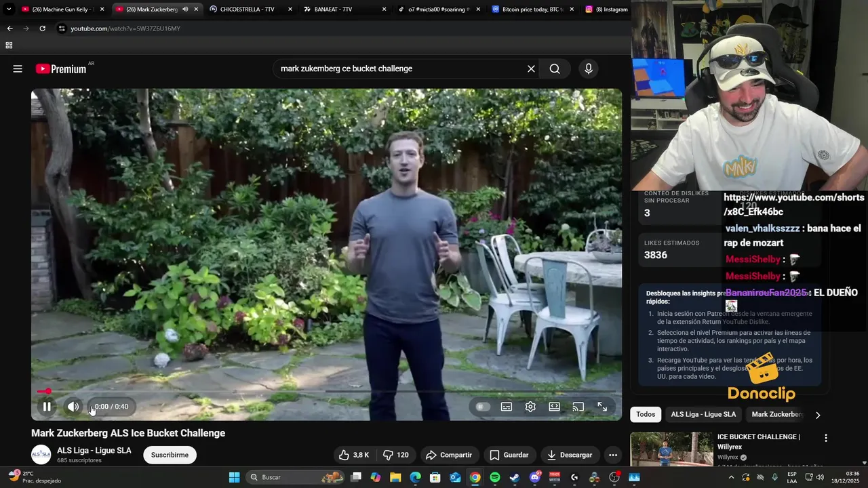The height and width of the screenshot is (488, 868).
Task: Open the weather widget 21°C
Action: tap(34, 477)
